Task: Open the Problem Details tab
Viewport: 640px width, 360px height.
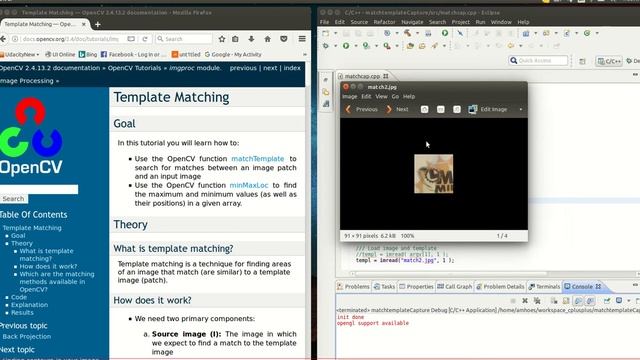Action: [x=500, y=287]
